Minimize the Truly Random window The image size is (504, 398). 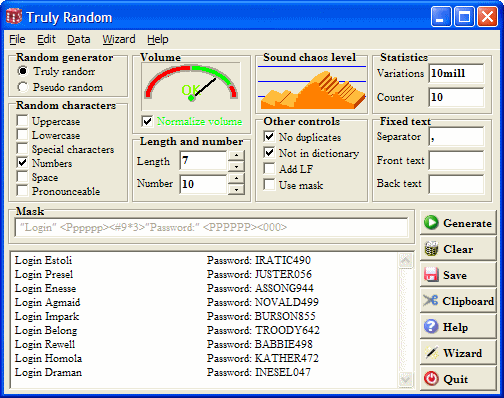(441, 16)
